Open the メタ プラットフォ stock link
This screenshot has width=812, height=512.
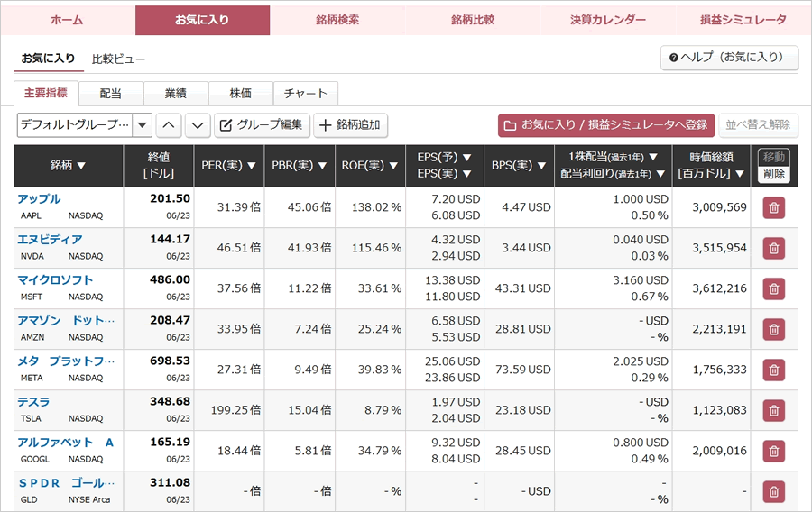click(66, 361)
